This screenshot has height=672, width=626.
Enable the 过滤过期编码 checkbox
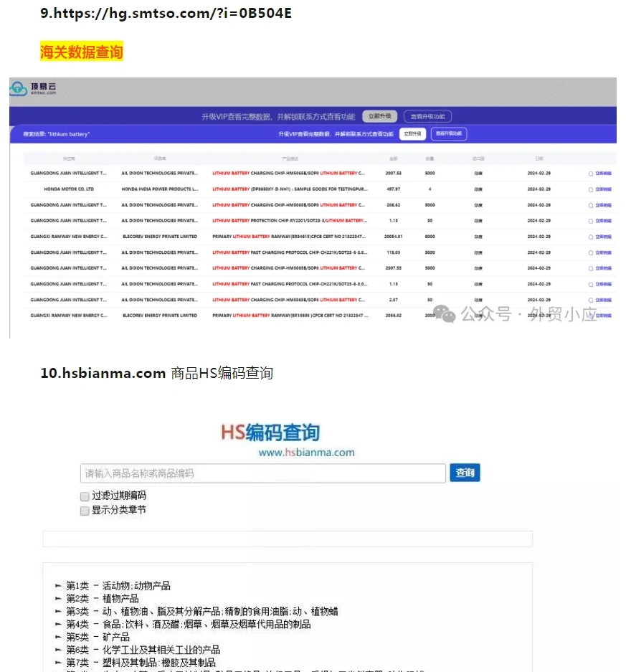(x=84, y=496)
